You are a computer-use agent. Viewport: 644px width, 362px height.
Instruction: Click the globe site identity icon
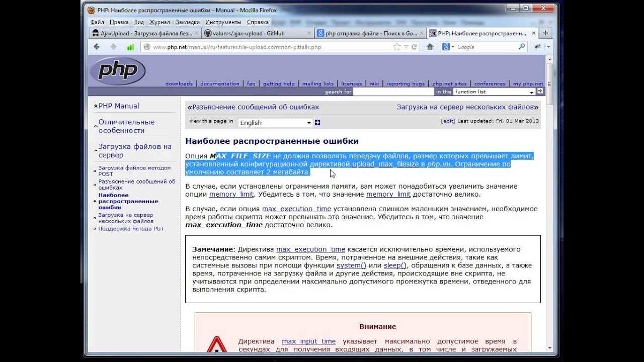[x=147, y=47]
